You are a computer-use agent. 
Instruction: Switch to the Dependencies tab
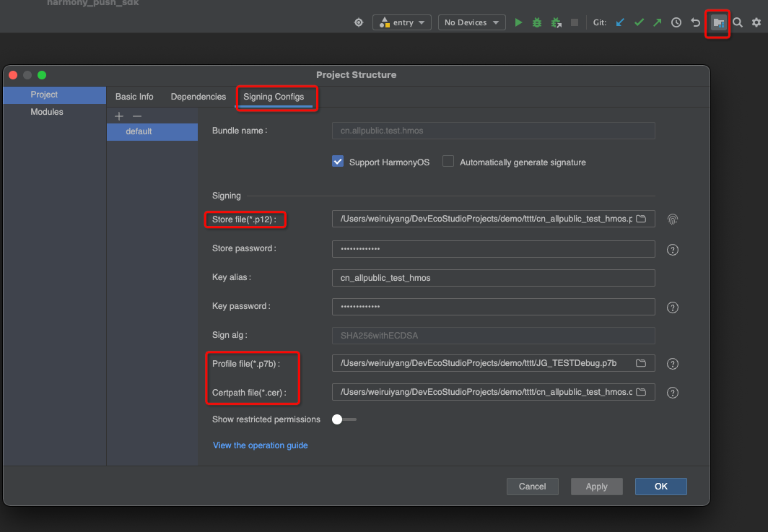(x=198, y=97)
